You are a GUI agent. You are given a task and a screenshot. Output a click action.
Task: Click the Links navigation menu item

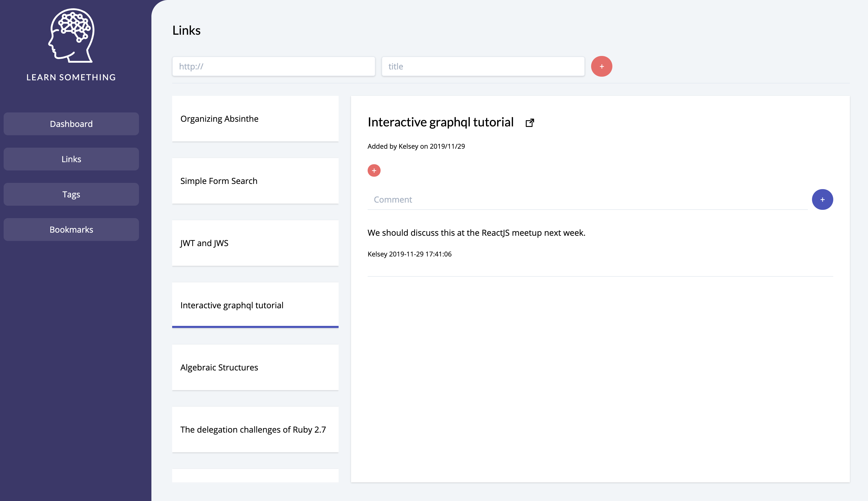click(71, 159)
